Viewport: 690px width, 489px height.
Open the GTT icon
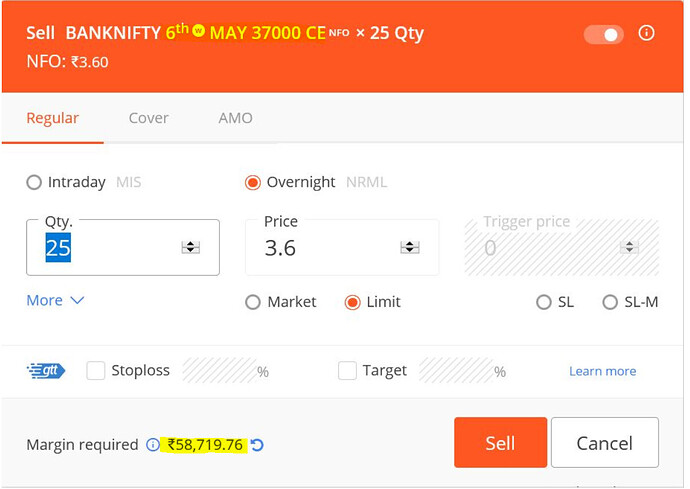(x=46, y=371)
